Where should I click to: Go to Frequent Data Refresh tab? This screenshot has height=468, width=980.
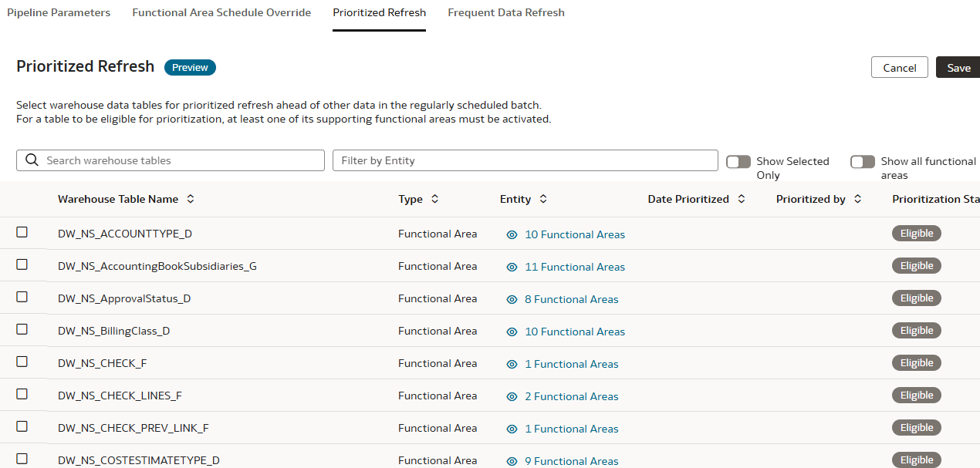506,12
